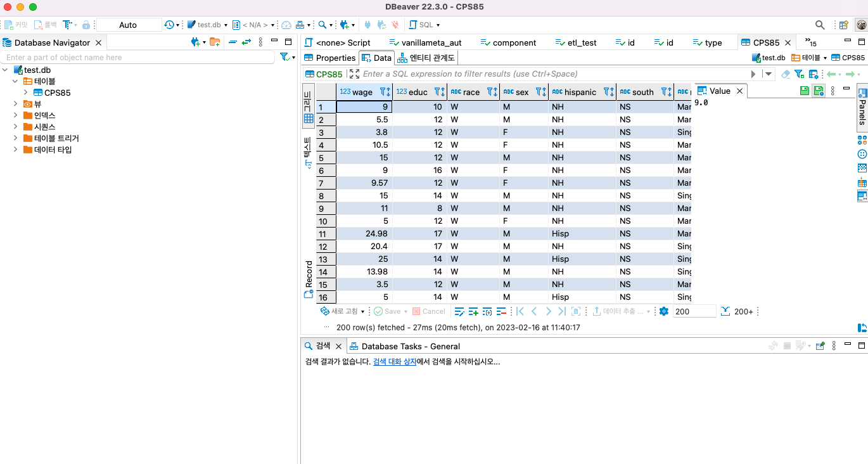Switch to Database Tasks - General tab
The image size is (868, 464).
[404, 346]
